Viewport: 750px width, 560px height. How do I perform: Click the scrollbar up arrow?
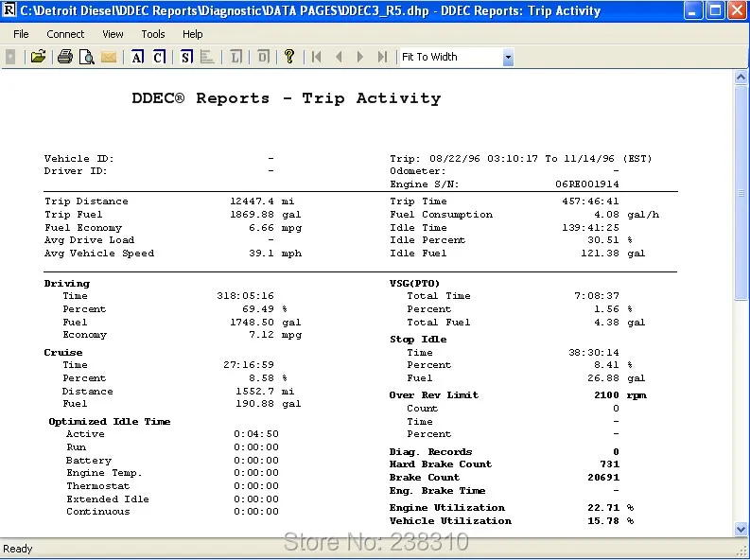(741, 77)
